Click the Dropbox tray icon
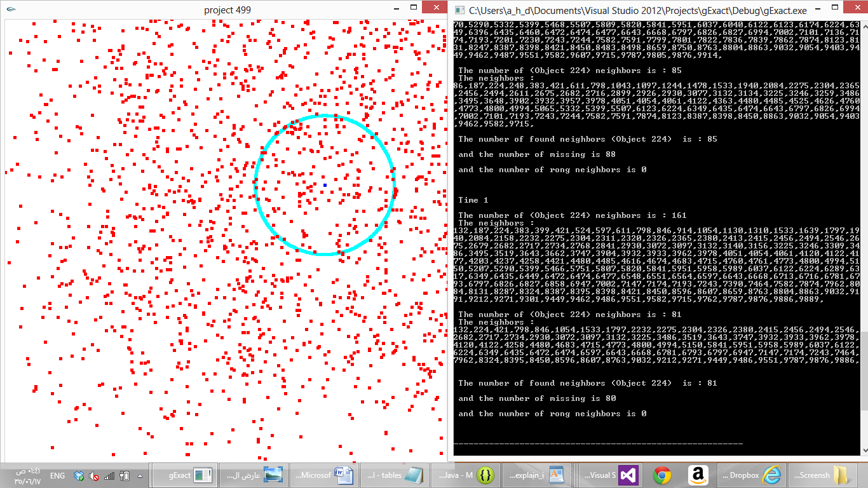The image size is (868, 488). pos(79,475)
